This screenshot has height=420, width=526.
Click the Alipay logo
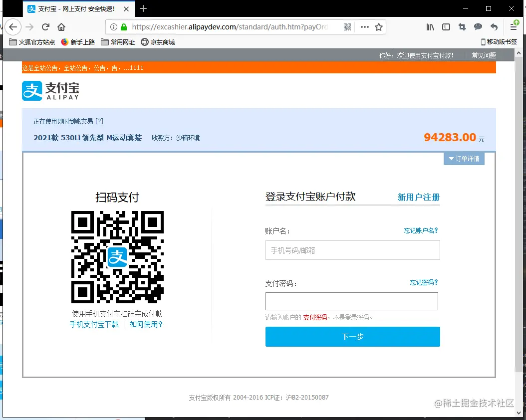pos(51,90)
